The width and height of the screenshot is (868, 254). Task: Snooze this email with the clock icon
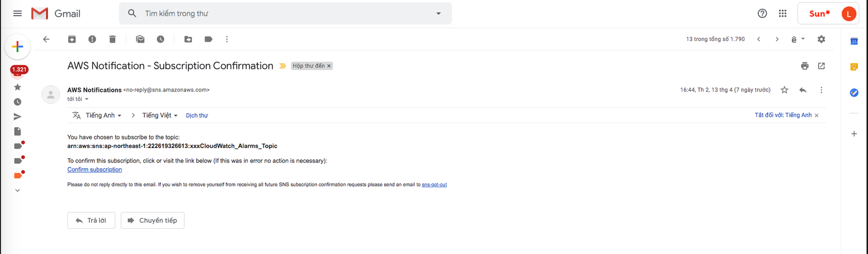click(x=160, y=39)
